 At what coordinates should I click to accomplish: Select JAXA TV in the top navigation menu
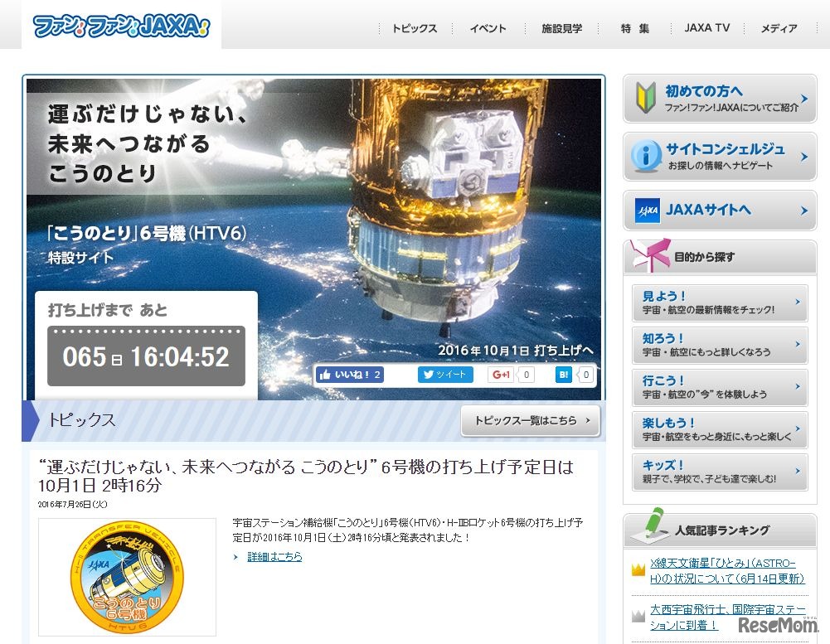click(x=706, y=27)
